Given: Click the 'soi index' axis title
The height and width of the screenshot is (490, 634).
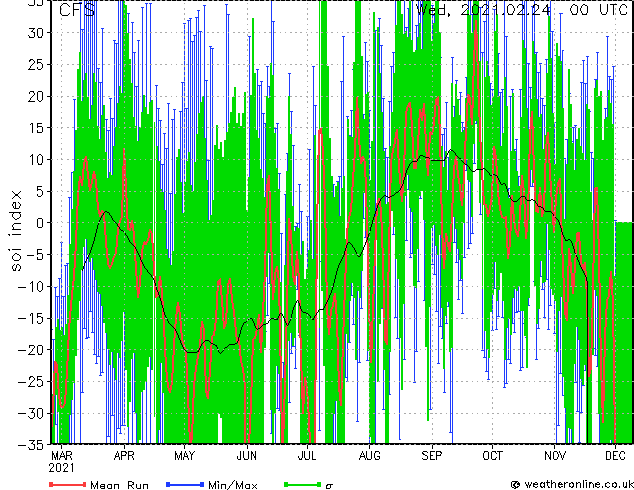Looking at the screenshot, I should tap(16, 230).
